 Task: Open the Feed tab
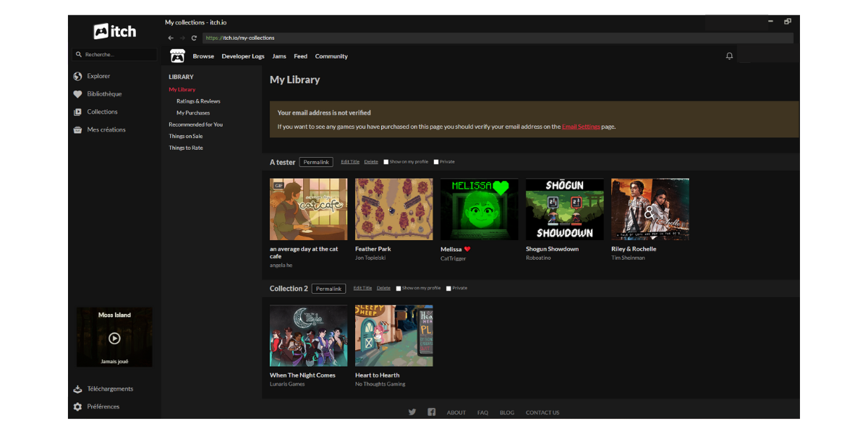click(301, 56)
